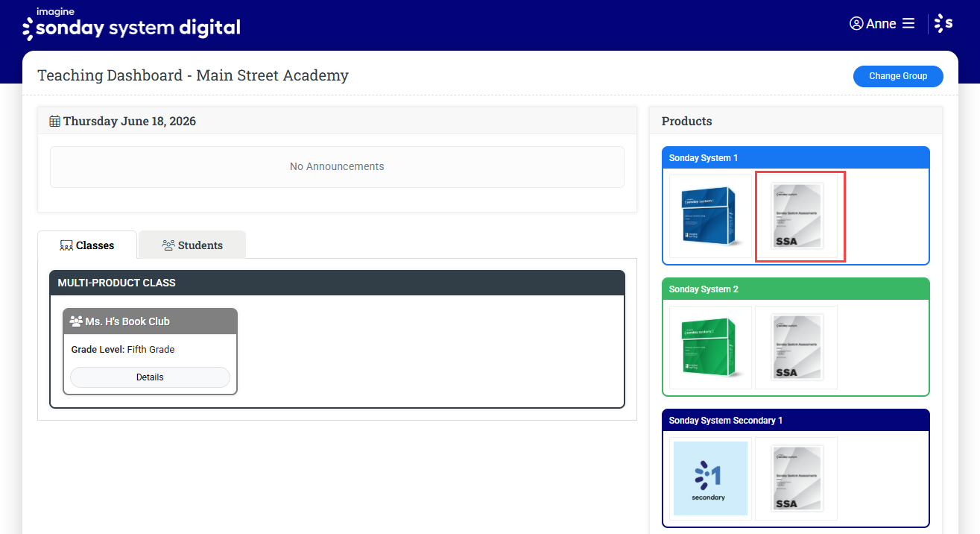Click the people icon on the Students tab
The width and height of the screenshot is (980, 534).
coord(168,245)
